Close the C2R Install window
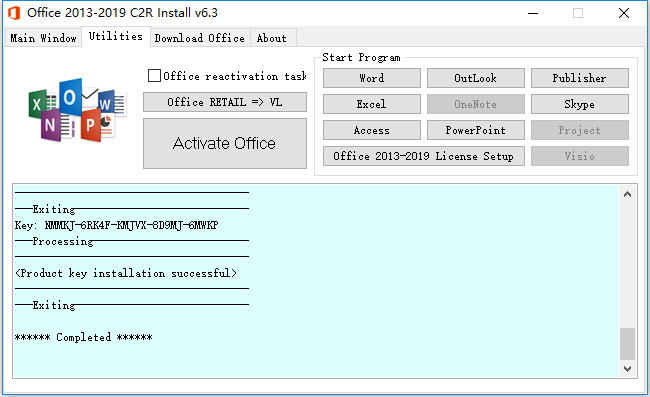The image size is (650, 397). click(x=624, y=13)
